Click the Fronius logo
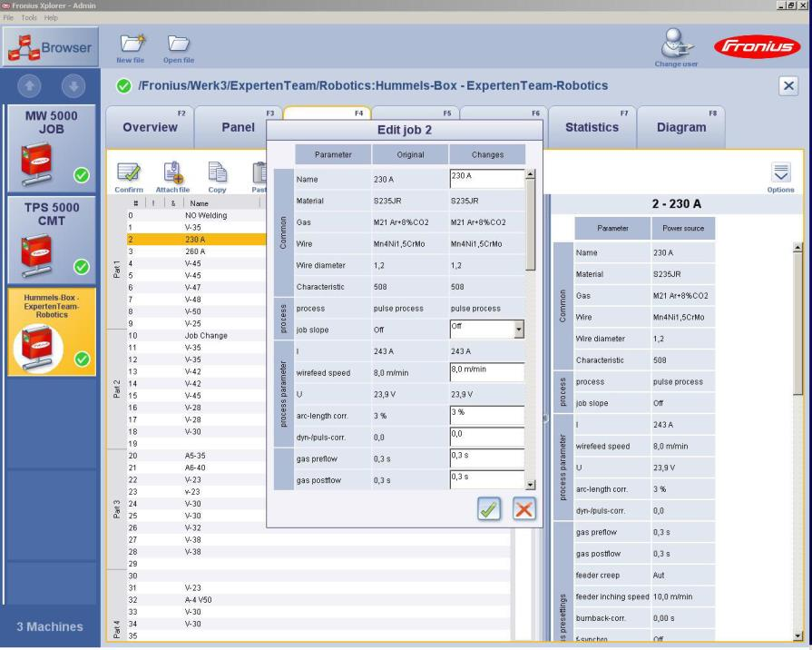The image size is (812, 650). (x=757, y=47)
